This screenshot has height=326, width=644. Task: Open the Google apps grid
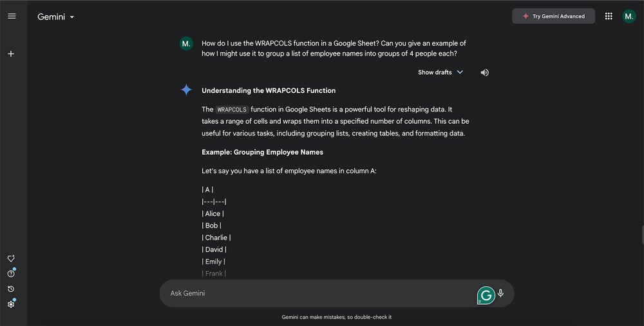(609, 16)
